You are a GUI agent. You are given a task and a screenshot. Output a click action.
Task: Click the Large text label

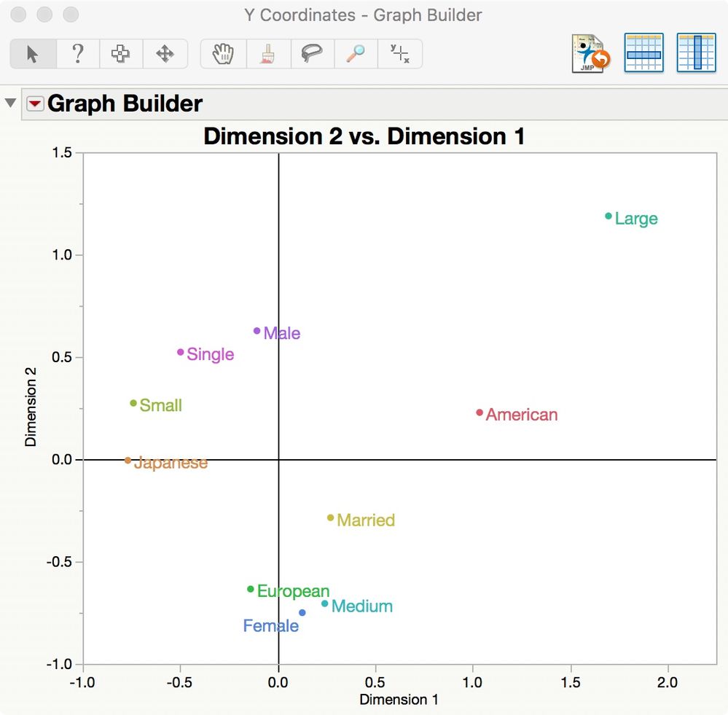click(x=636, y=219)
